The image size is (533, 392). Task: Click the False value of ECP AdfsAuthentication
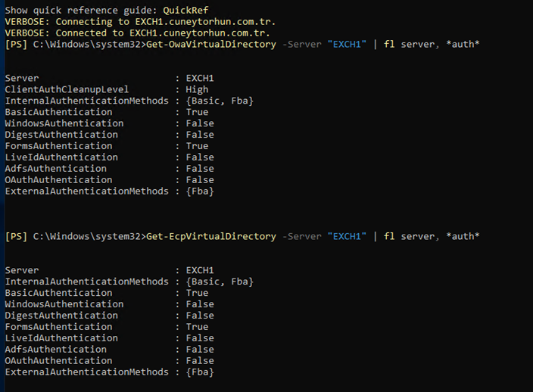point(200,350)
